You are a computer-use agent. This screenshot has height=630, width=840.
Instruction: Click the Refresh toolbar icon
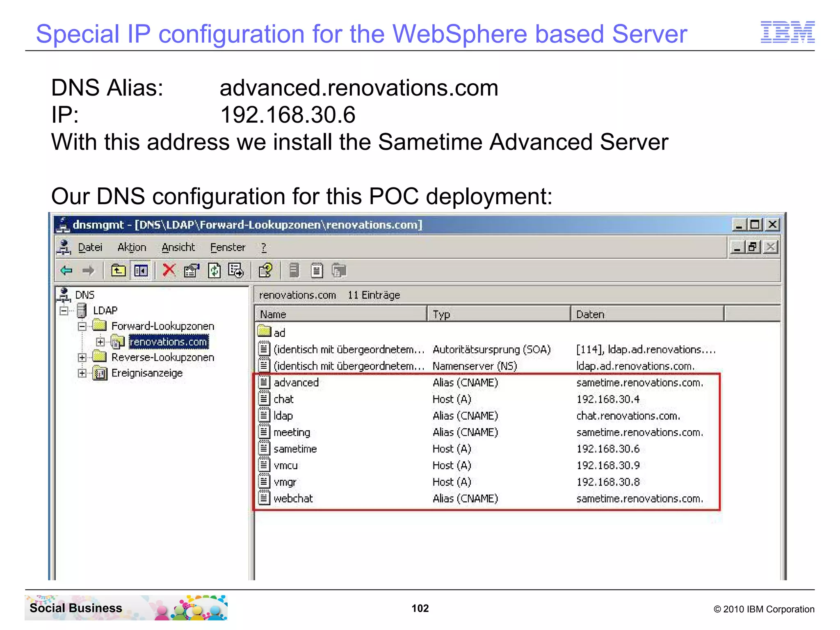pos(214,271)
